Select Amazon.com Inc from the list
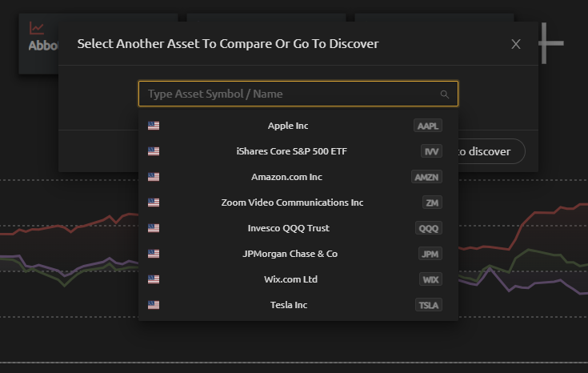This screenshot has width=588, height=373. point(286,177)
